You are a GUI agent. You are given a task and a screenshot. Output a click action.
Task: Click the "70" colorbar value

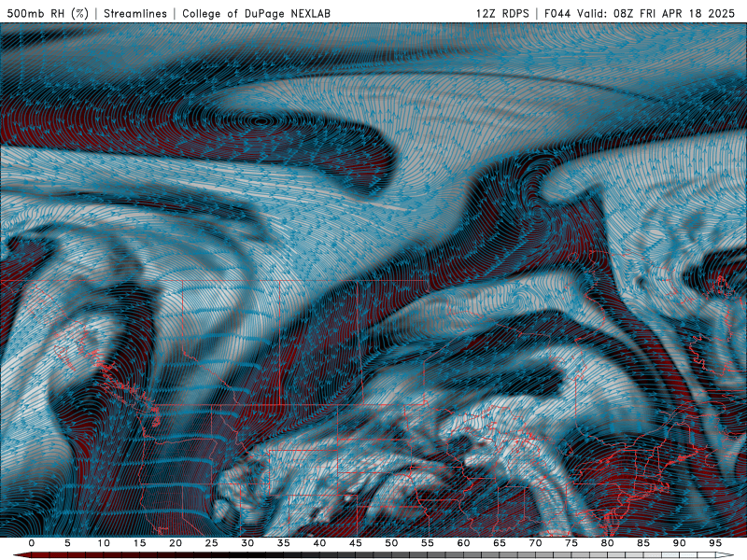pyautogui.click(x=535, y=543)
